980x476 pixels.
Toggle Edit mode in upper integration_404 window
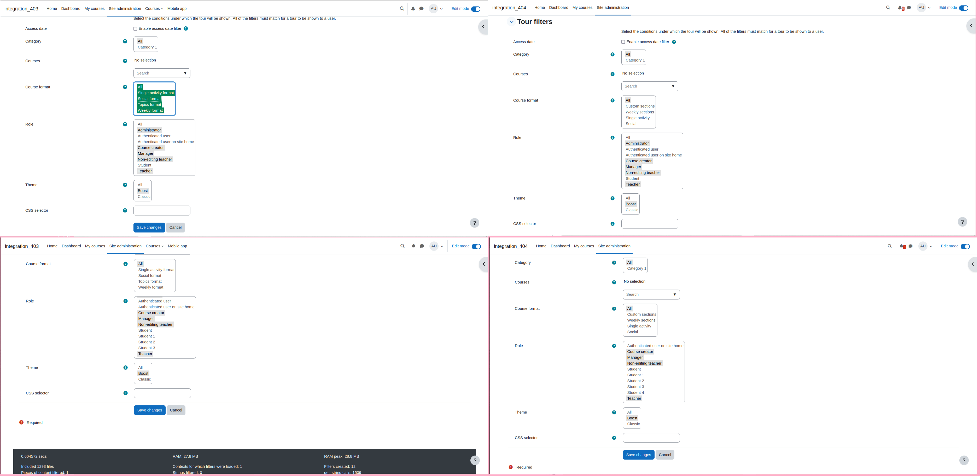point(964,8)
